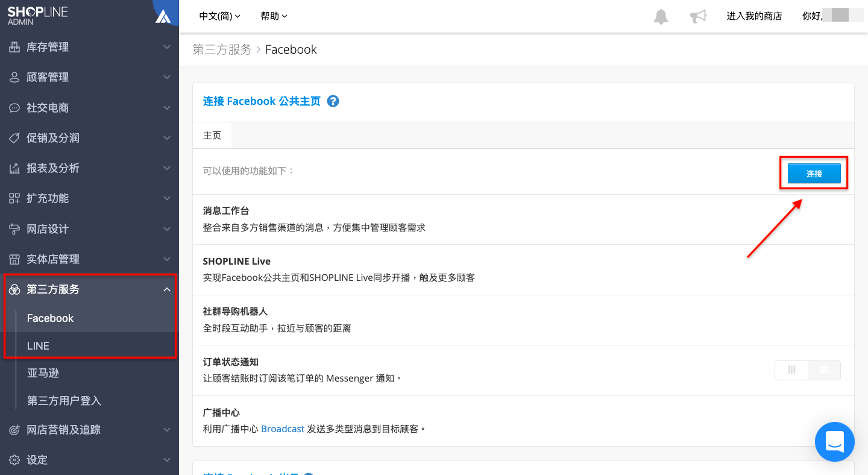The height and width of the screenshot is (475, 868).
Task: Switch to the 主页 tab
Action: 212,135
